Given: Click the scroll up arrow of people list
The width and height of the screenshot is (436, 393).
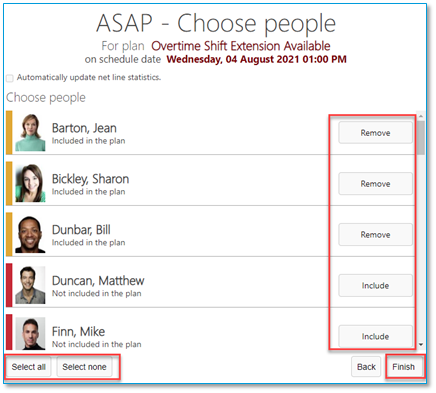Looking at the screenshot, I should point(421,116).
